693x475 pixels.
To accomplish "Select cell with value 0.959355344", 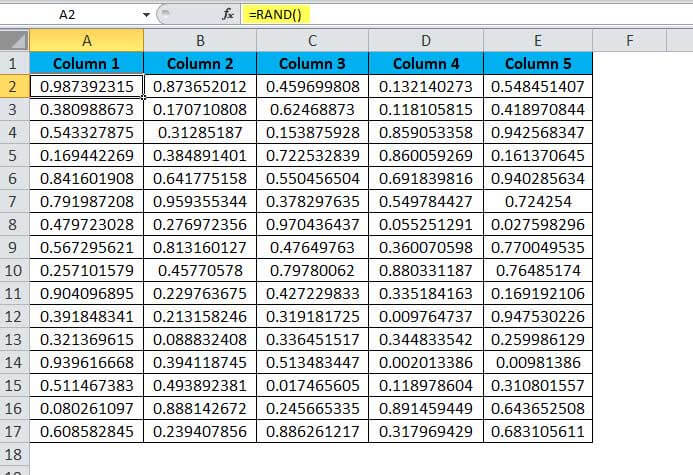I will pyautogui.click(x=200, y=201).
